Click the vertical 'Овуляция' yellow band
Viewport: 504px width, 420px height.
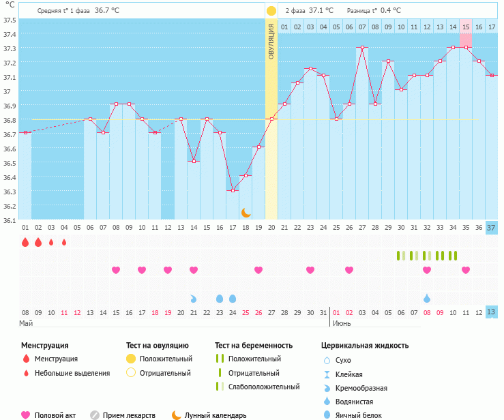(x=271, y=123)
